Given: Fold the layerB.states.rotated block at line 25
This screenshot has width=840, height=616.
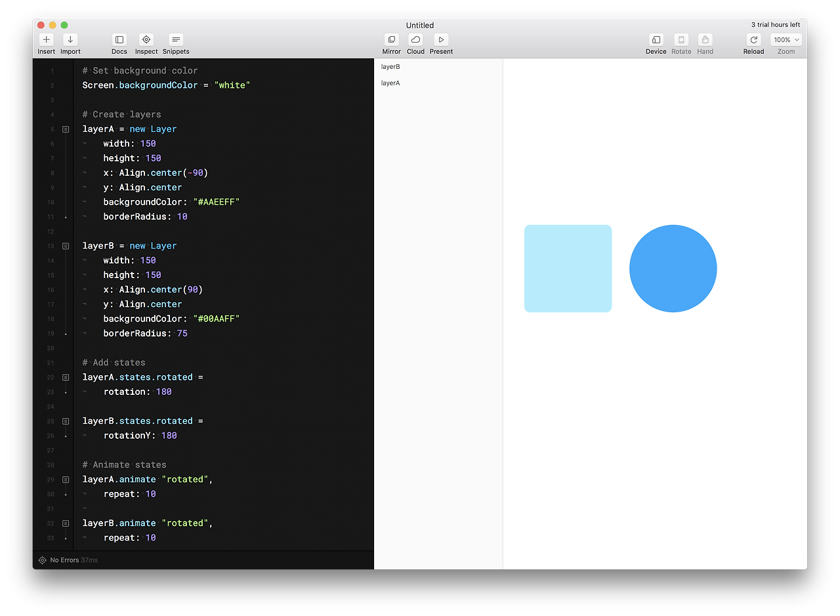Looking at the screenshot, I should [x=66, y=421].
